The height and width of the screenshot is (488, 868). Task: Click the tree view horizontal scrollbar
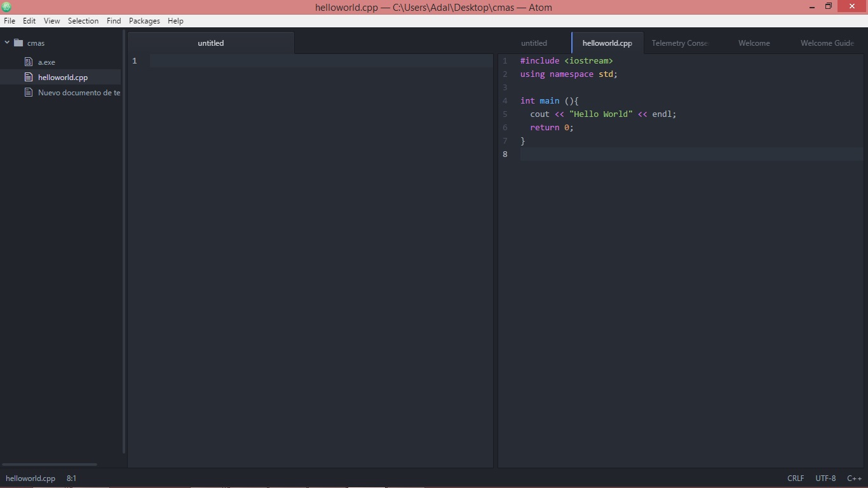50,464
